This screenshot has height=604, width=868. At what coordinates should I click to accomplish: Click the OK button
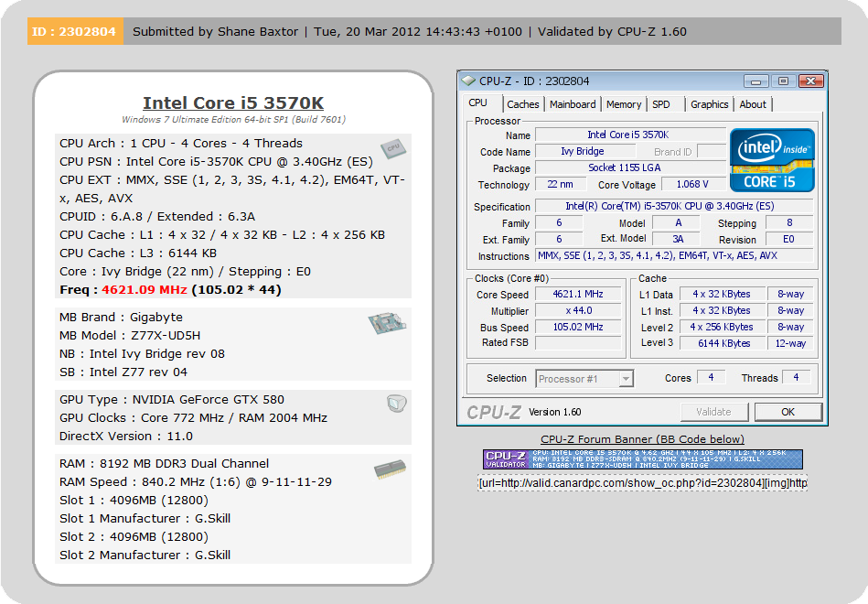tap(788, 412)
